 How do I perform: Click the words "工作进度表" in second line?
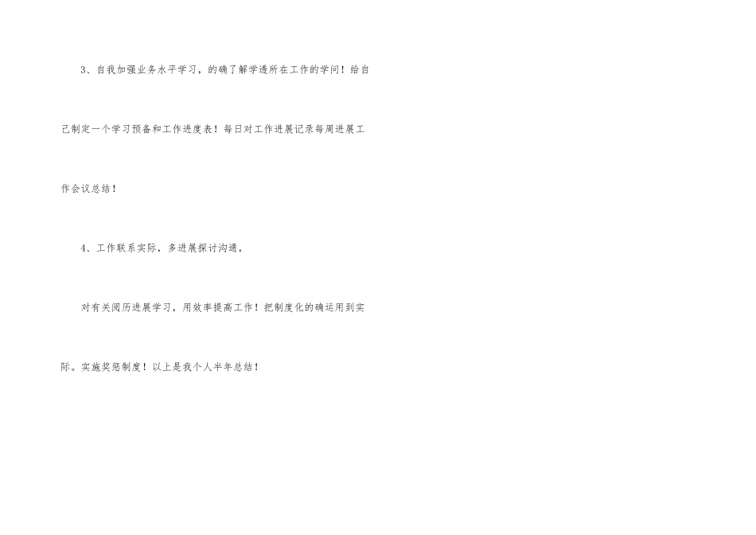pos(187,129)
